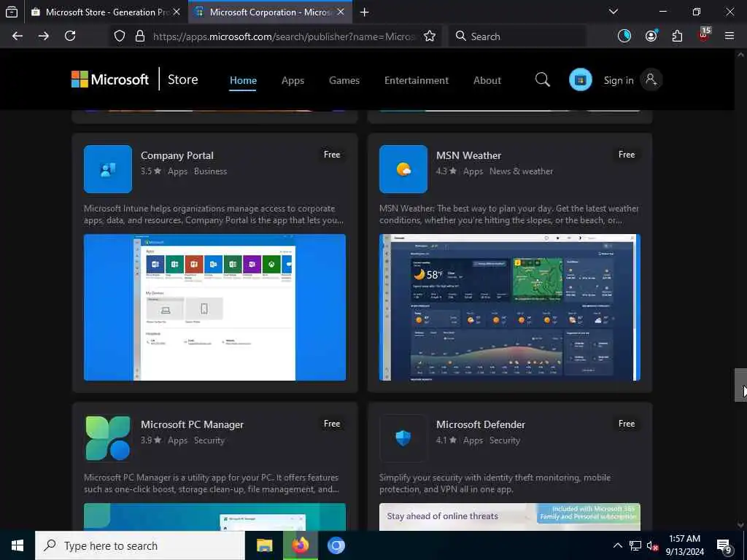Screen dimensions: 747x560
Task: Go forward with the browser forward arrow
Action: click(x=43, y=36)
